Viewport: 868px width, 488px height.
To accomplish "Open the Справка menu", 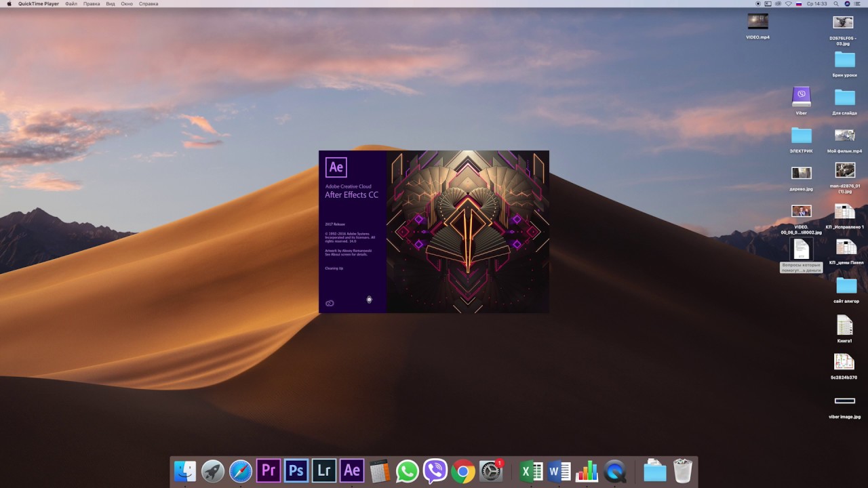I will pos(149,3).
